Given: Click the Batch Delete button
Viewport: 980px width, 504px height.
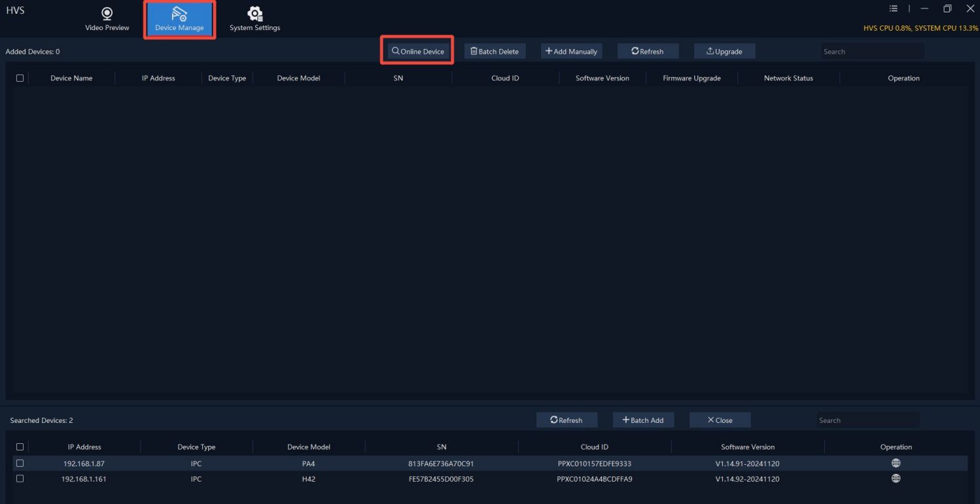Looking at the screenshot, I should click(495, 51).
